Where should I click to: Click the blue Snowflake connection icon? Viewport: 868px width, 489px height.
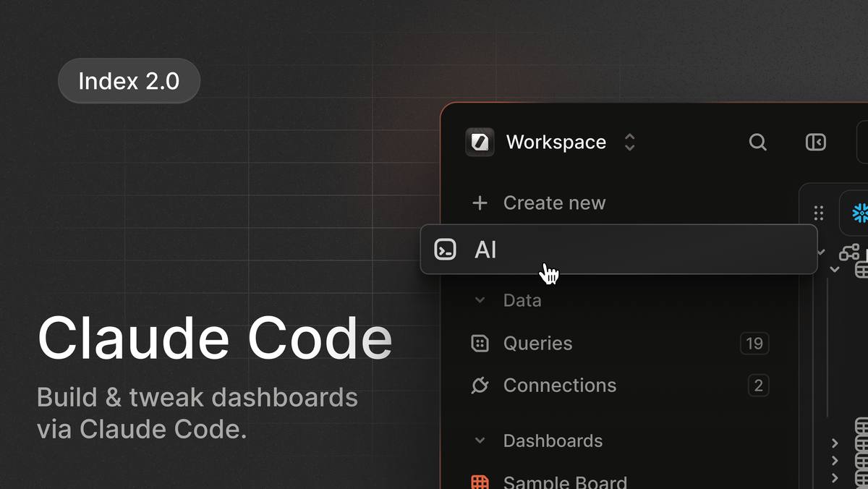click(x=860, y=213)
